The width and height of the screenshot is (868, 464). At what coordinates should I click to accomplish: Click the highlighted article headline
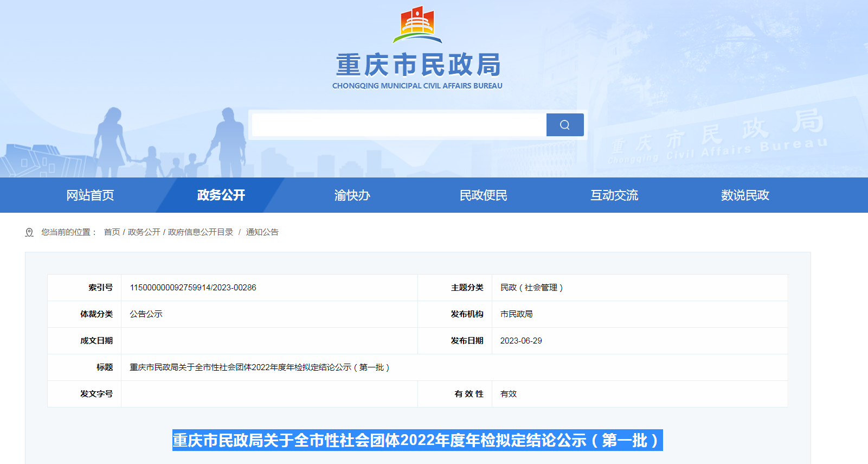[x=417, y=440]
